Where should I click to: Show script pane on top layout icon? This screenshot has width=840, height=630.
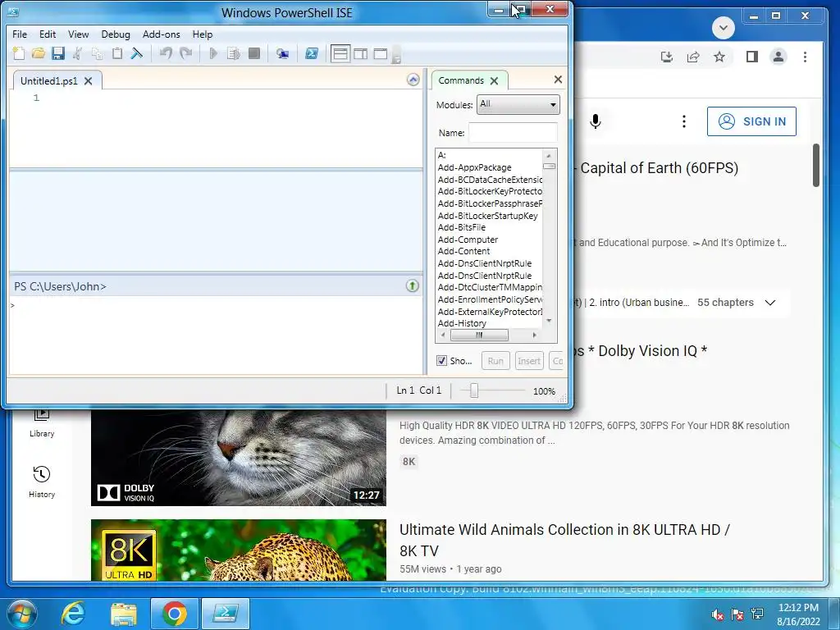pos(340,53)
